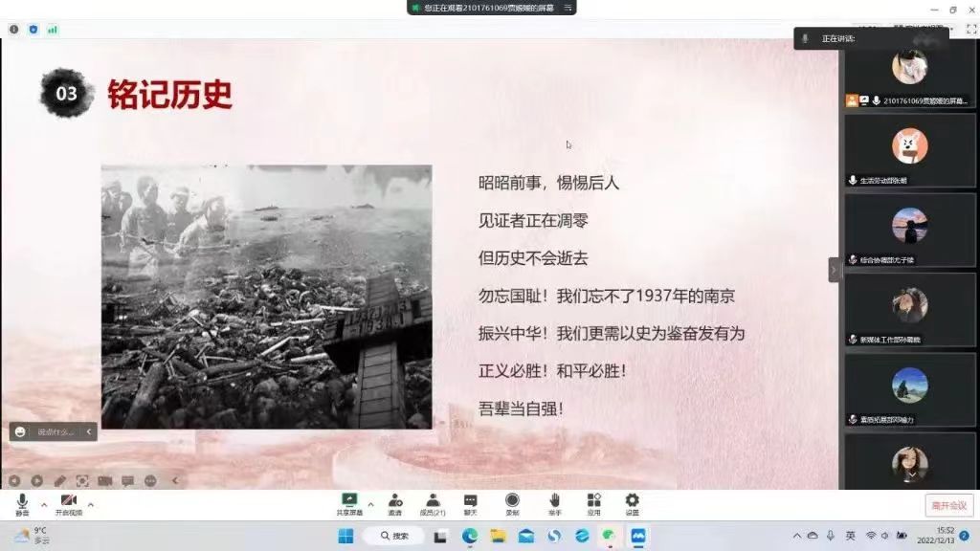Open the 成员(21) members list

(x=433, y=503)
